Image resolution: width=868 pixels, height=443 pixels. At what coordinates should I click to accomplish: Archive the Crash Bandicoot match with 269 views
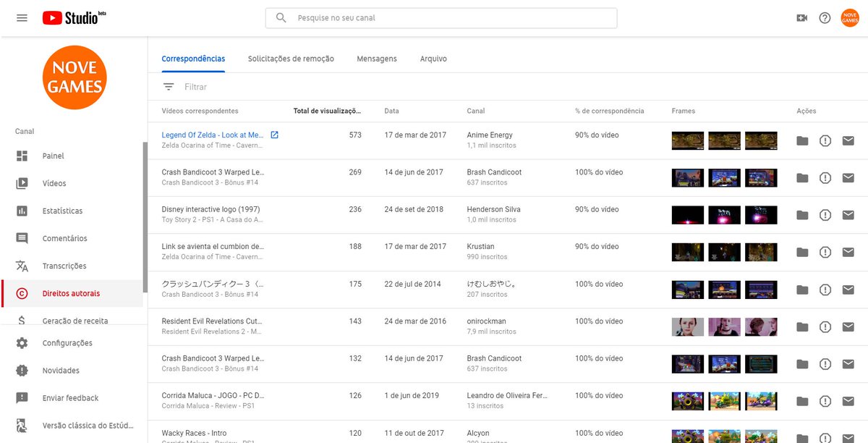pyautogui.click(x=802, y=178)
